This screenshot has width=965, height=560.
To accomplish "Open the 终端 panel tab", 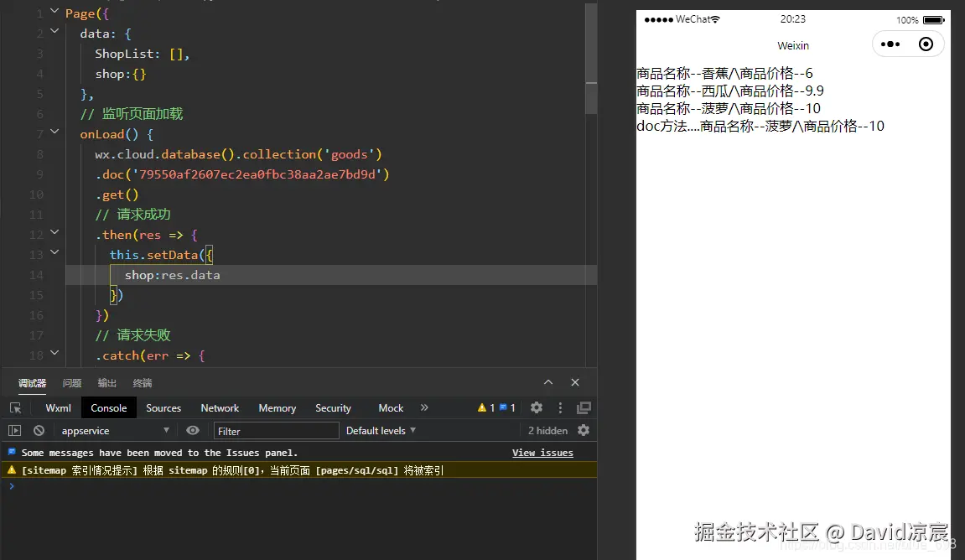I will click(x=143, y=383).
